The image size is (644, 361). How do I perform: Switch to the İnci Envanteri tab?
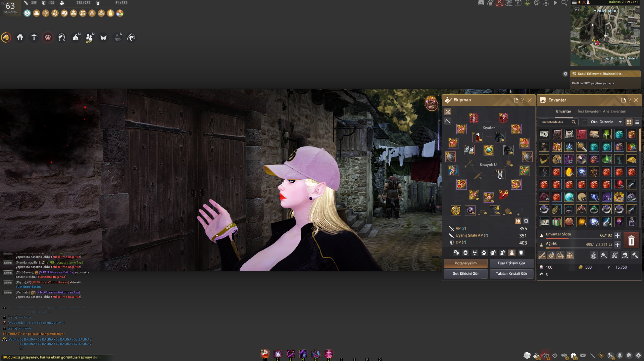pyautogui.click(x=589, y=111)
